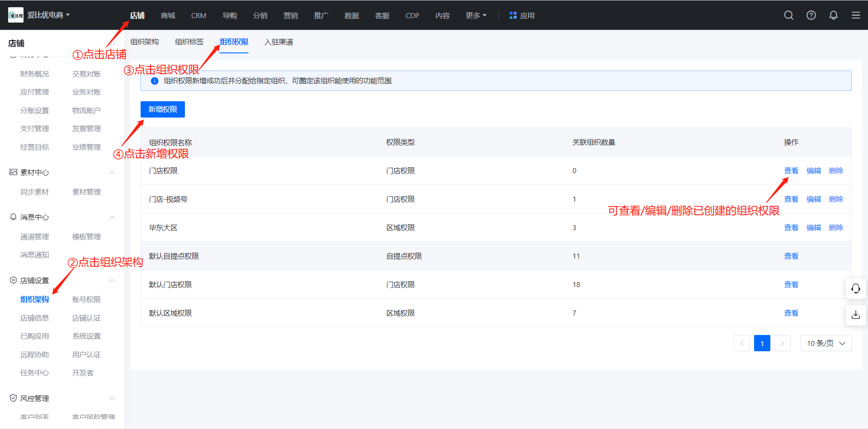868x429 pixels.
Task: Open the CDP top navigation menu
Action: [x=412, y=15]
